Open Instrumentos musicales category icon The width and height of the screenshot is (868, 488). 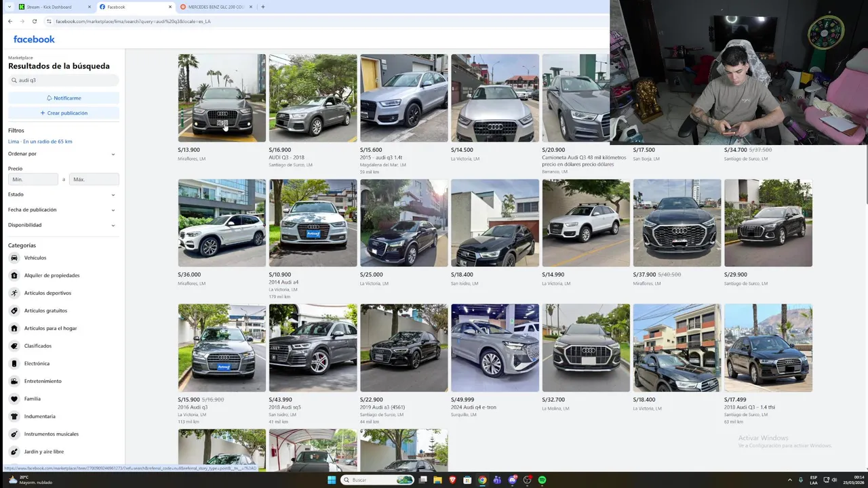click(14, 434)
